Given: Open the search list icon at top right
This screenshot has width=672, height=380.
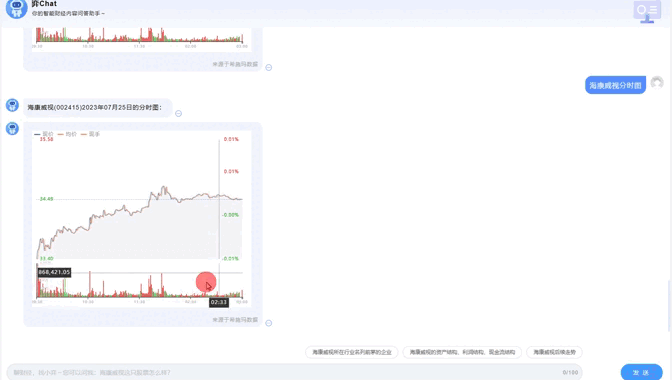Looking at the screenshot, I should click(647, 11).
